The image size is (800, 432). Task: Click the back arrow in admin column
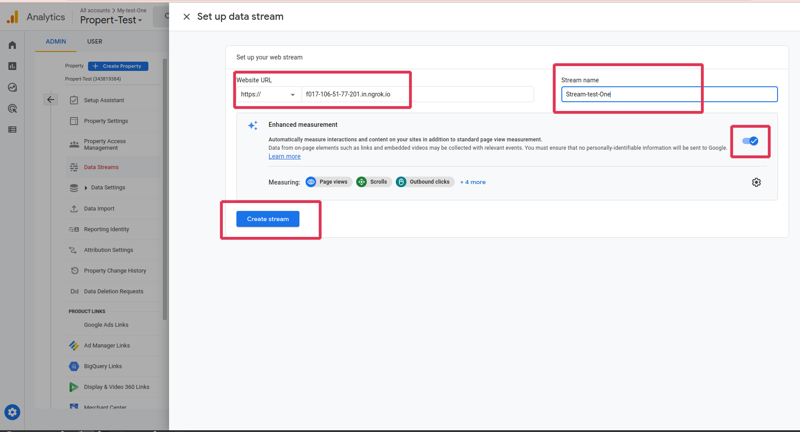pyautogui.click(x=51, y=100)
